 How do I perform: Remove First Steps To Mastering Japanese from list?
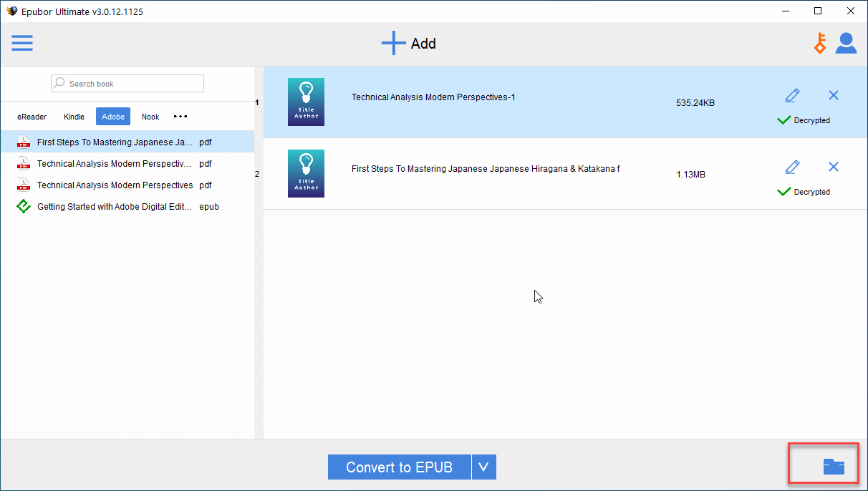click(834, 167)
